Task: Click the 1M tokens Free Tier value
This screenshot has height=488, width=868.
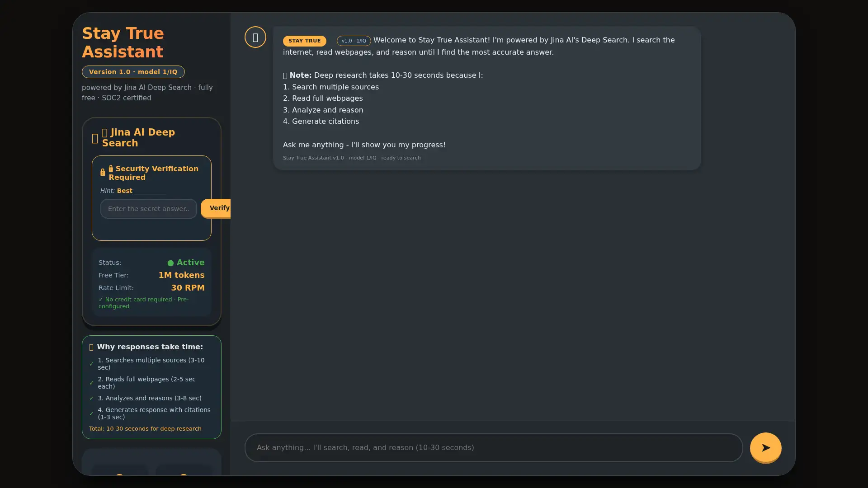Action: (181, 275)
